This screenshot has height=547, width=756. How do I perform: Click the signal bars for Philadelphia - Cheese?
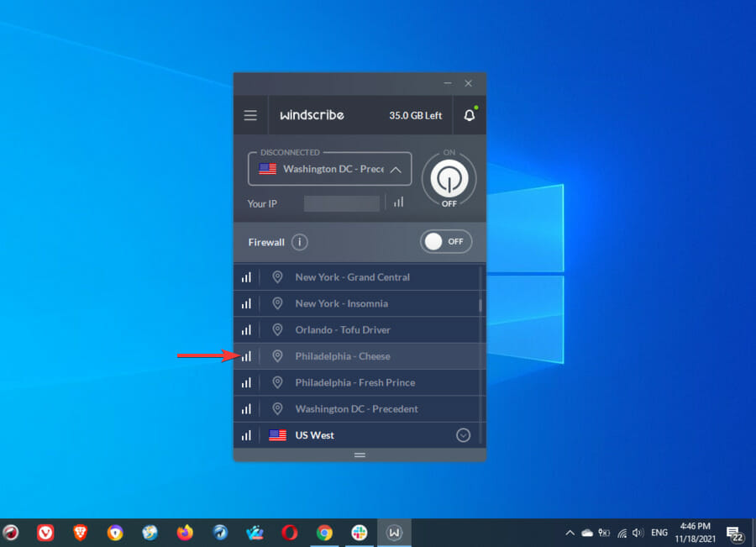click(x=246, y=356)
